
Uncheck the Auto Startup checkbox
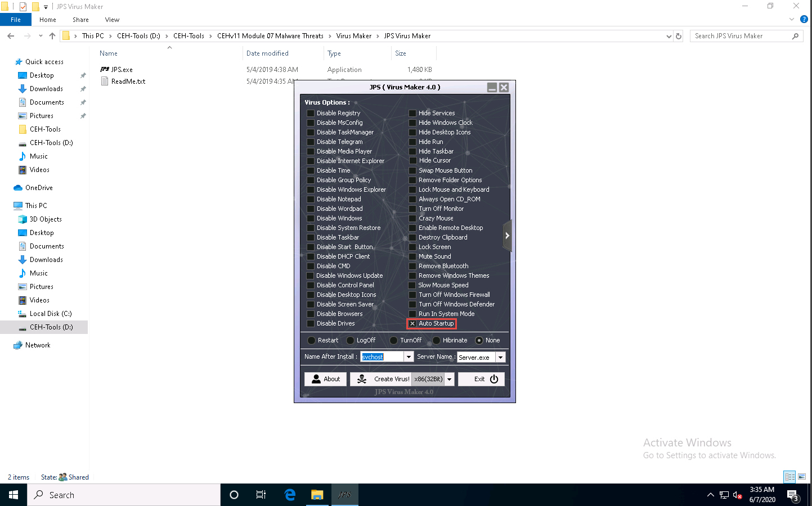tap(412, 323)
